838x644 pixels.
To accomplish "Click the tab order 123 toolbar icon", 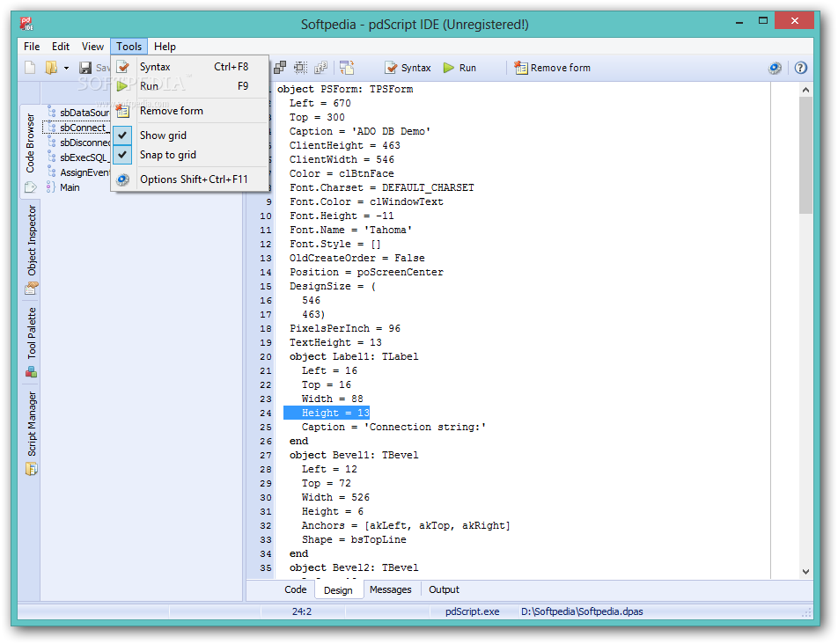I will pos(320,67).
